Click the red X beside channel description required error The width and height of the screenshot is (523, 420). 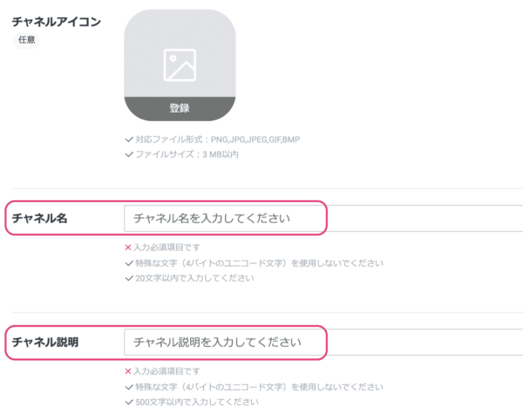128,371
